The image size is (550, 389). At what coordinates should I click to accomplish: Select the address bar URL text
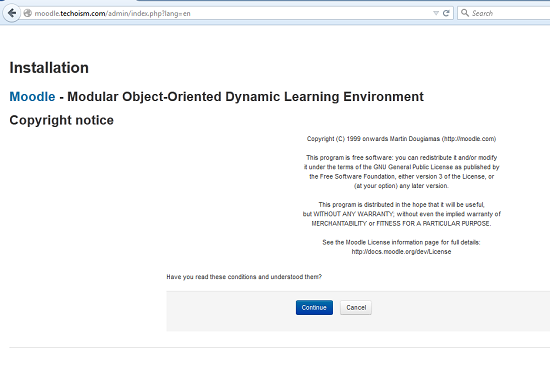tap(112, 13)
